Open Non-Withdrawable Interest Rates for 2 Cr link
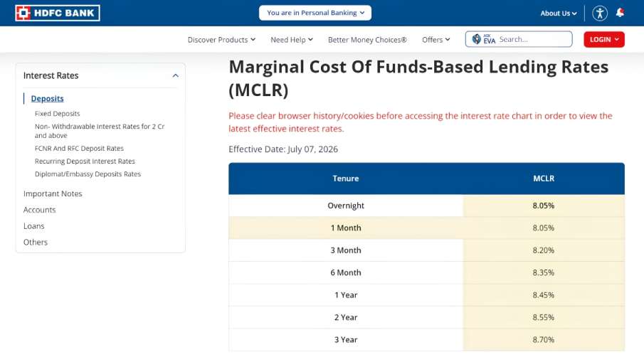The height and width of the screenshot is (362, 644). click(100, 131)
